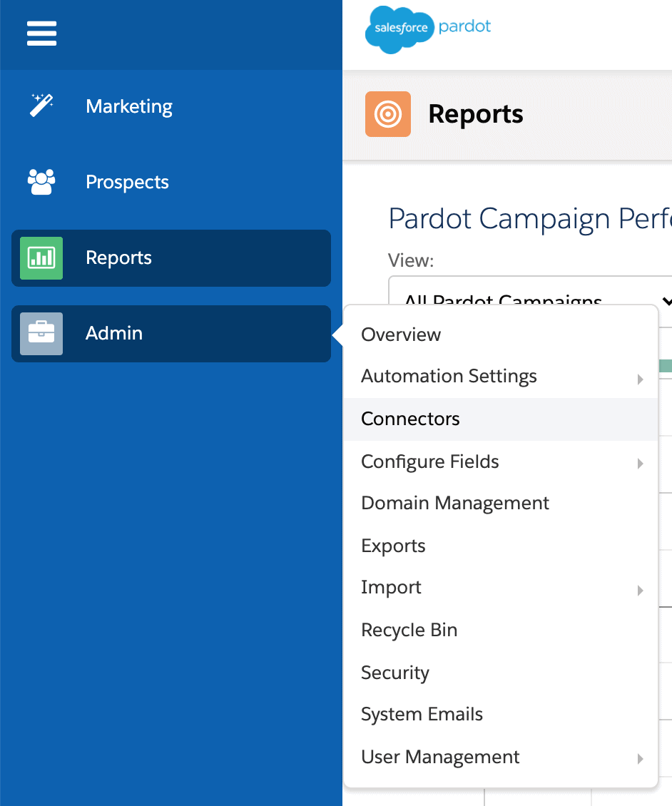Select the Reports bar chart icon
The image size is (672, 806).
click(41, 258)
